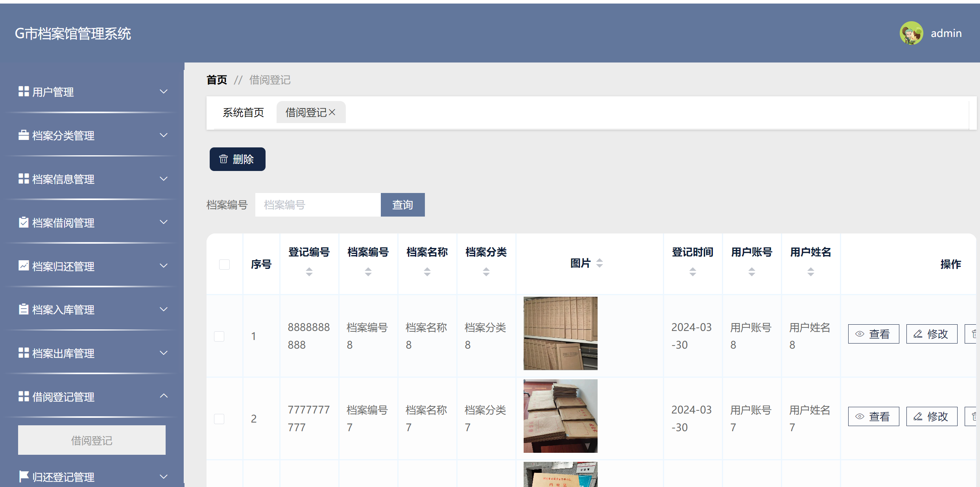Click the briefcase icon beside 档案分类管理
Screen dimensions: 980x487
[24, 135]
